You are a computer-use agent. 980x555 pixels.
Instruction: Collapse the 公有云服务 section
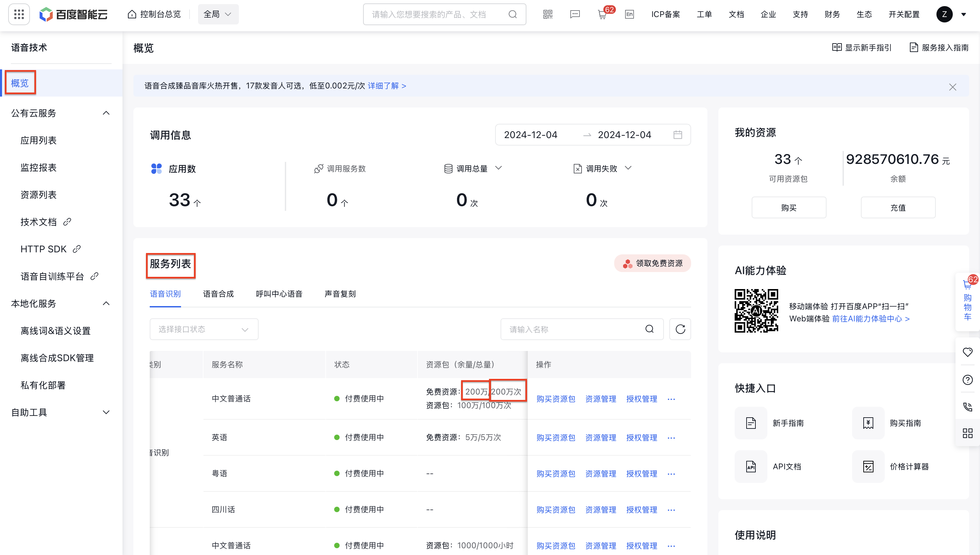(106, 113)
